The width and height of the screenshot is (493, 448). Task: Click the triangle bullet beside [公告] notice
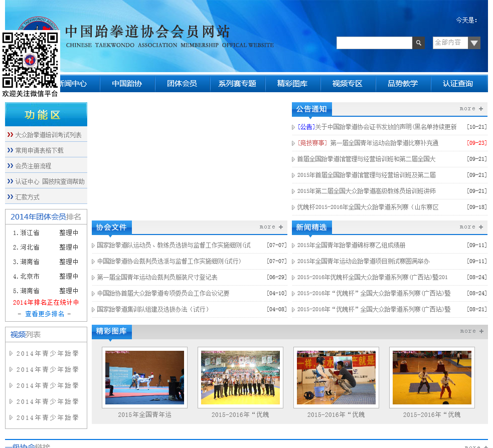click(x=293, y=127)
